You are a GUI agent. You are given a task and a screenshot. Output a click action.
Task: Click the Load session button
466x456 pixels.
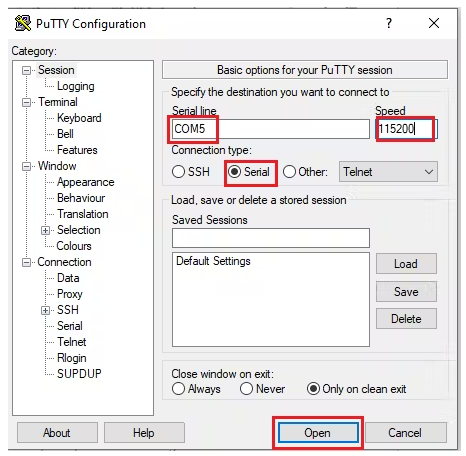[406, 264]
